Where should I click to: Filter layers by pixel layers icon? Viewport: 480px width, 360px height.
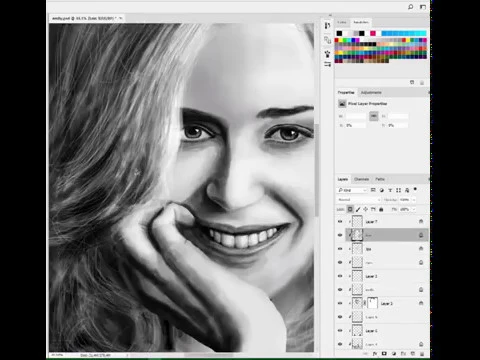373,190
